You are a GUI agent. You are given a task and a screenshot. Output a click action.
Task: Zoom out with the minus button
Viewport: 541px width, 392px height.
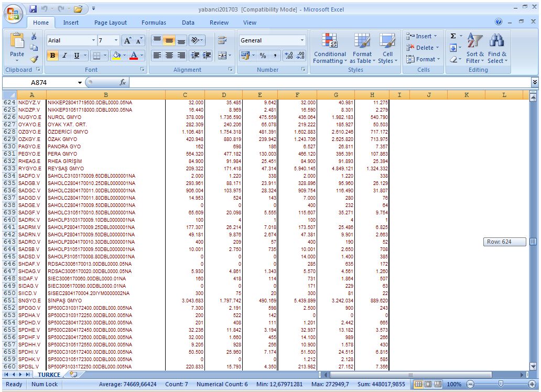pos(470,384)
